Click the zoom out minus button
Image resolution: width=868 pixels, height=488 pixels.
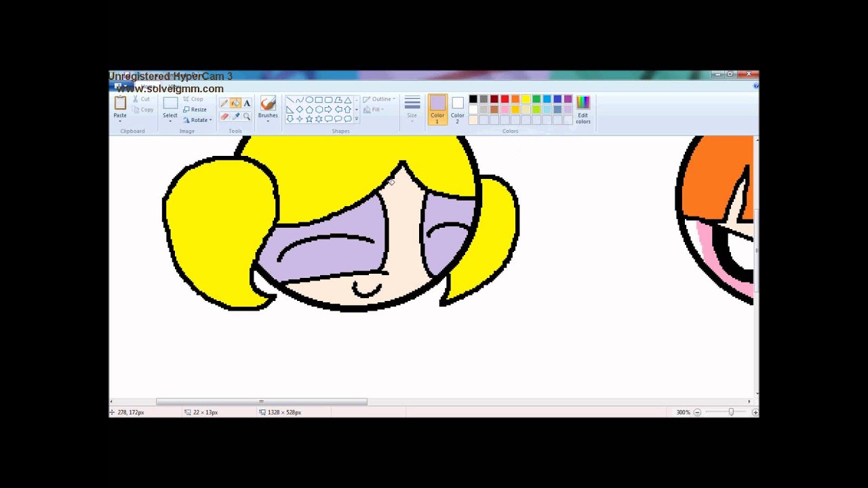pos(697,412)
